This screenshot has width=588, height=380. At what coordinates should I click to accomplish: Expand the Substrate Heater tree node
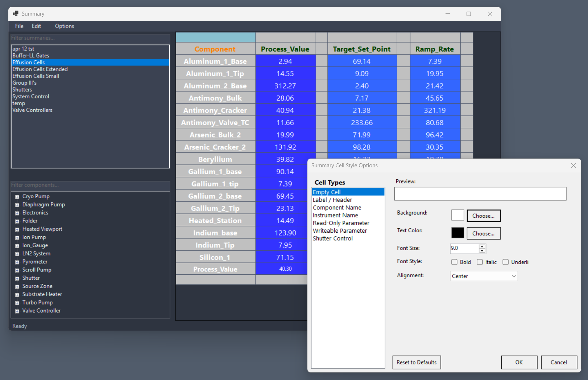[17, 295]
